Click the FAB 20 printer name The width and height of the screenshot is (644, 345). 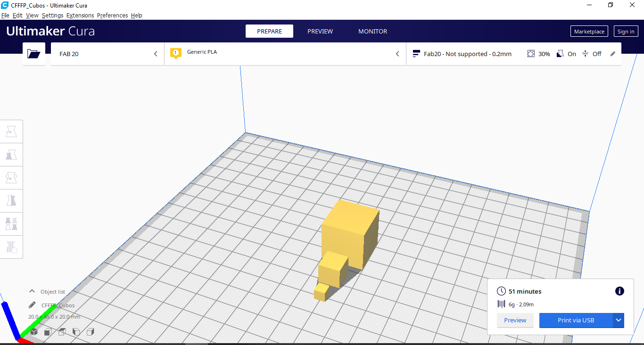(x=69, y=54)
